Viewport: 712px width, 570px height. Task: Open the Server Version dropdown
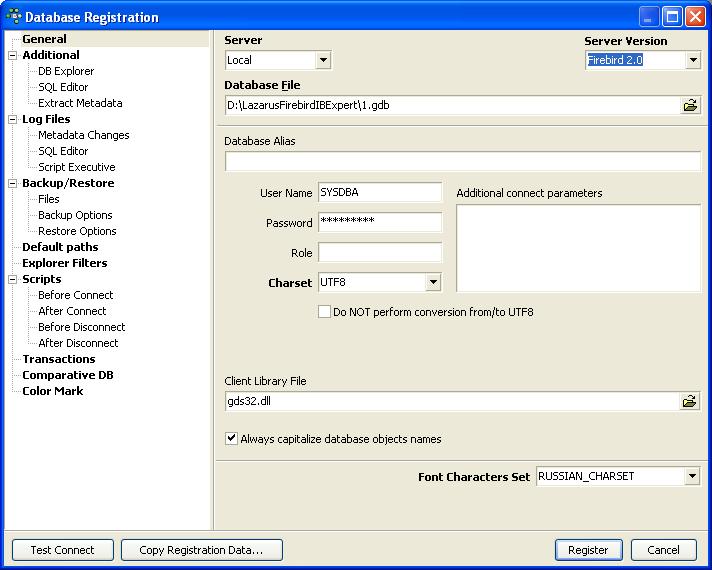[x=693, y=59]
